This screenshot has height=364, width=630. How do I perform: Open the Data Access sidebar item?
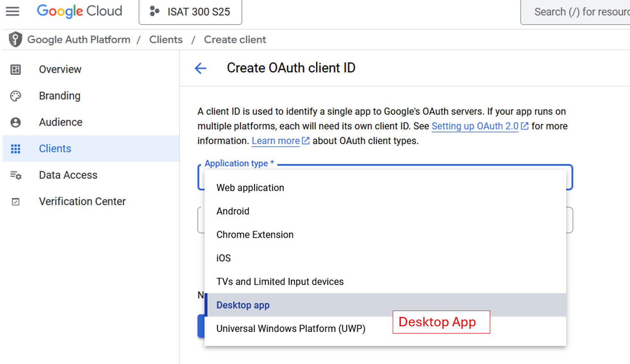(91, 175)
